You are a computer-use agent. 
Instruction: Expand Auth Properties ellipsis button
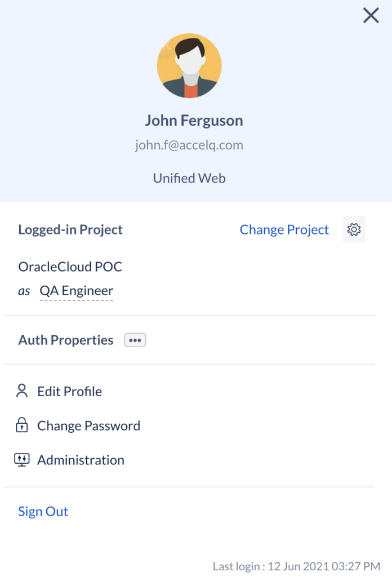point(135,340)
